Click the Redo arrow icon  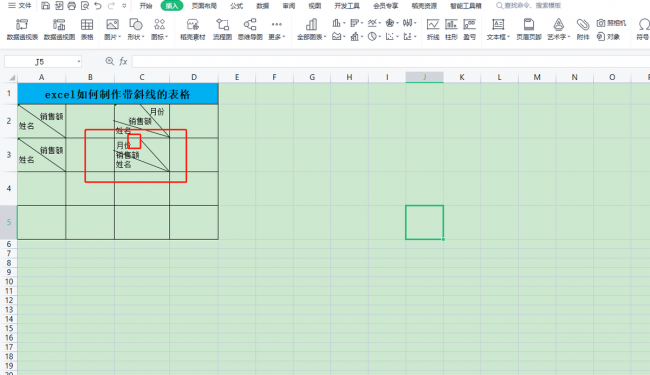tap(111, 5)
